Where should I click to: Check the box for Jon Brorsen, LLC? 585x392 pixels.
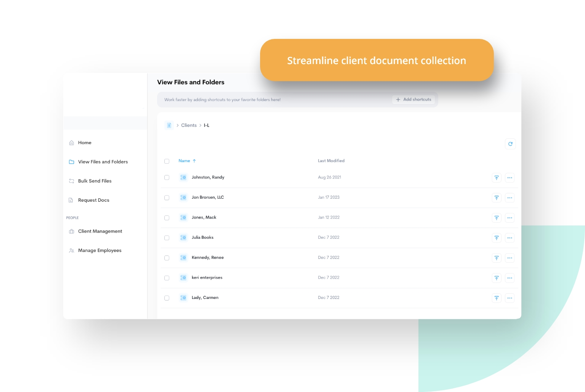click(167, 198)
